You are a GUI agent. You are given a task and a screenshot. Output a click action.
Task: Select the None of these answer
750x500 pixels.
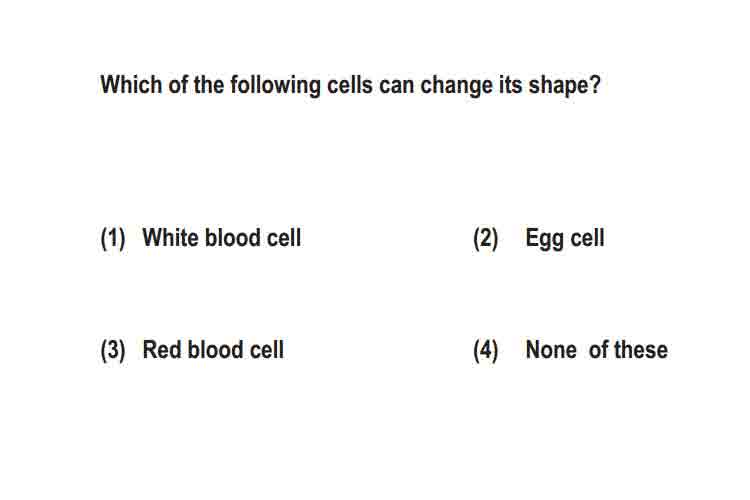pyautogui.click(x=596, y=350)
